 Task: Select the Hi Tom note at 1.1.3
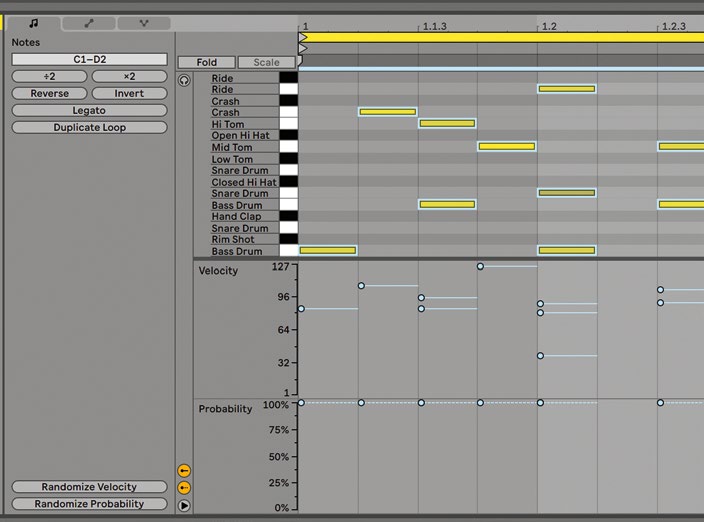(x=447, y=123)
